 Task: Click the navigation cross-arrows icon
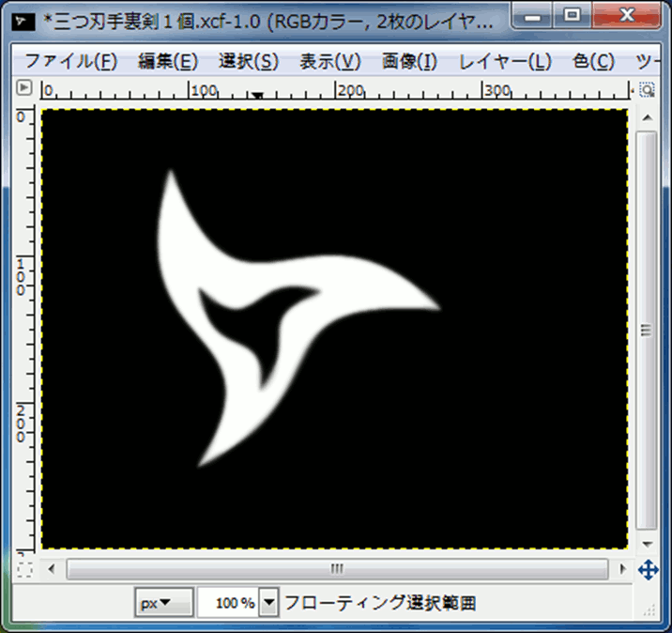tap(647, 569)
